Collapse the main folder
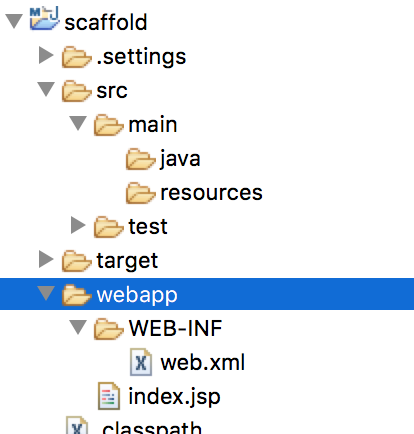Image resolution: width=414 pixels, height=434 pixels. (78, 123)
